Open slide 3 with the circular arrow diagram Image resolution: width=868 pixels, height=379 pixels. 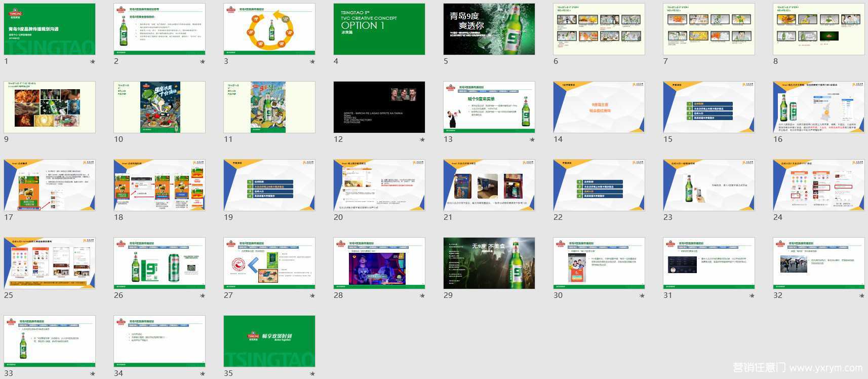[269, 29]
